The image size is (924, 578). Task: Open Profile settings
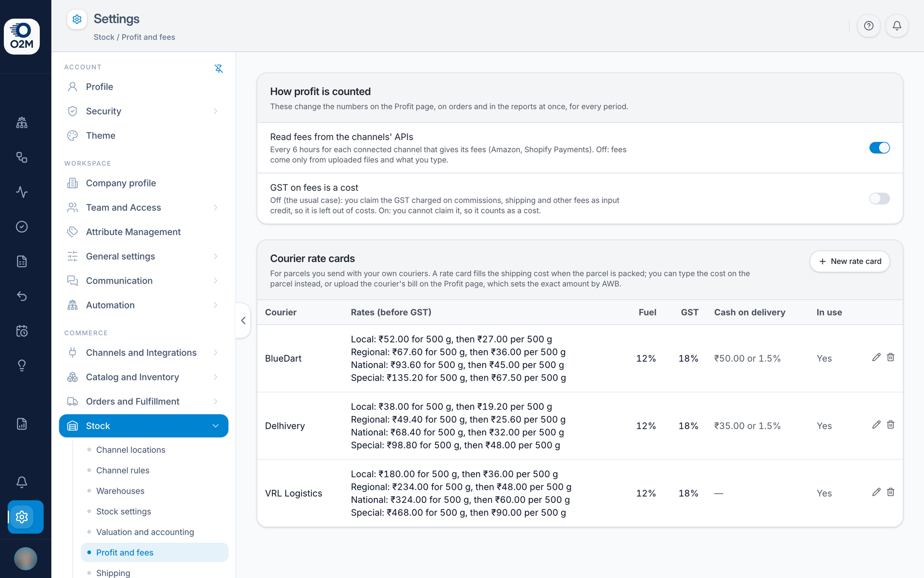coord(143,87)
